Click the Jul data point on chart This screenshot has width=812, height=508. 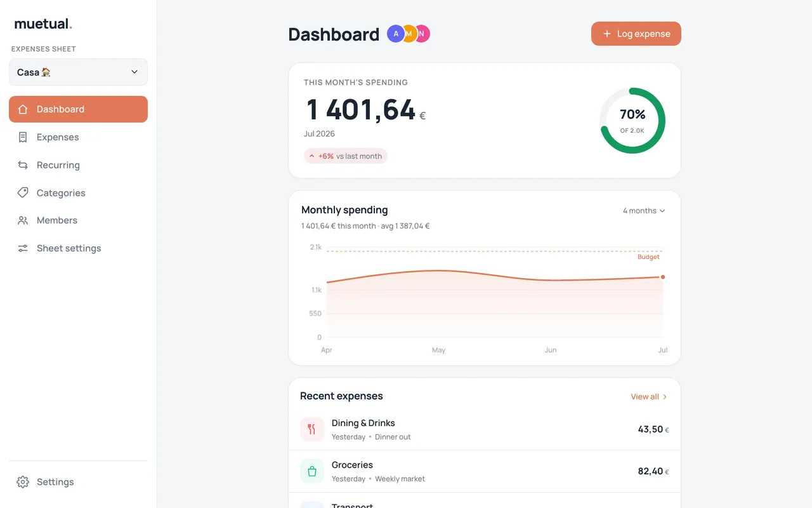pyautogui.click(x=663, y=277)
